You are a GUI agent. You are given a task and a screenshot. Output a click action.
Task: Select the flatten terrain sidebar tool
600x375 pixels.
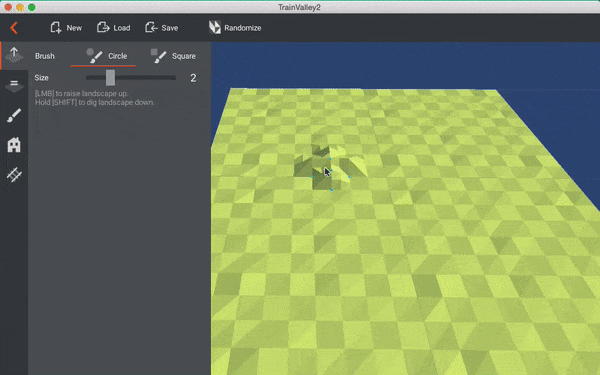pyautogui.click(x=14, y=85)
